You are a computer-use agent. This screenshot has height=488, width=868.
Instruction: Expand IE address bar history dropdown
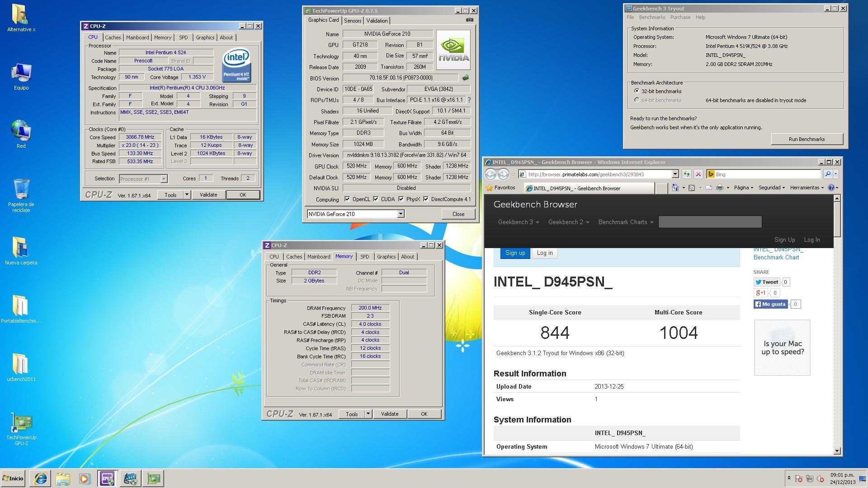pyautogui.click(x=675, y=174)
